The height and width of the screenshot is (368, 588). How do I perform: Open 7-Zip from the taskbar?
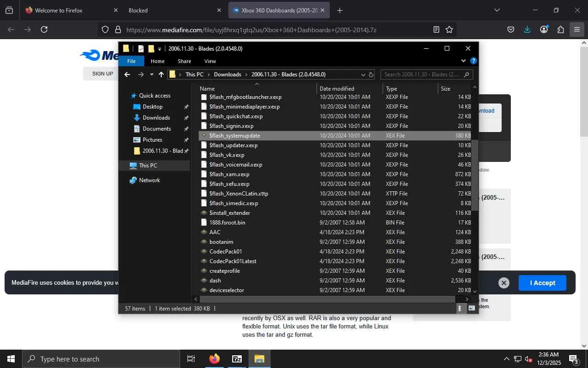click(x=237, y=359)
